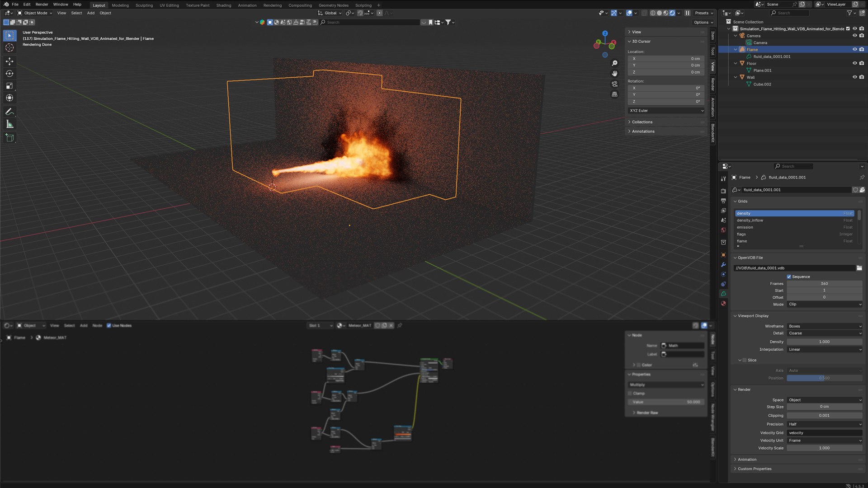Click the Density value slider
Screen dimensions: 868x488
[824, 342]
